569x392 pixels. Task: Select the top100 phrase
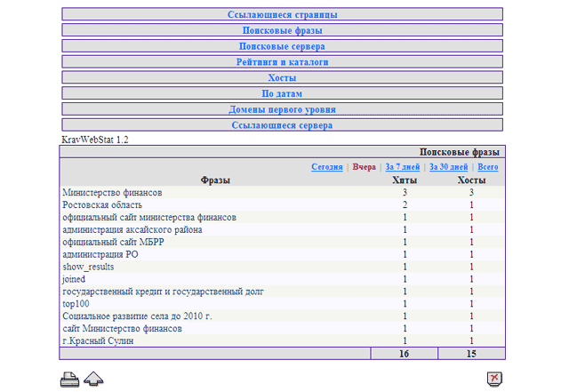coord(76,304)
